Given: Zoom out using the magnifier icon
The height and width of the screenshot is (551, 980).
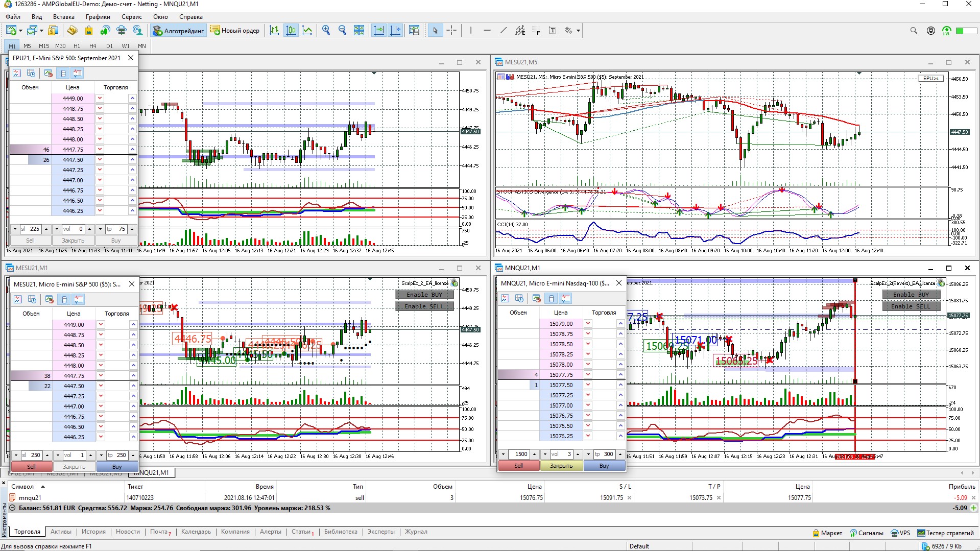Looking at the screenshot, I should 342,31.
